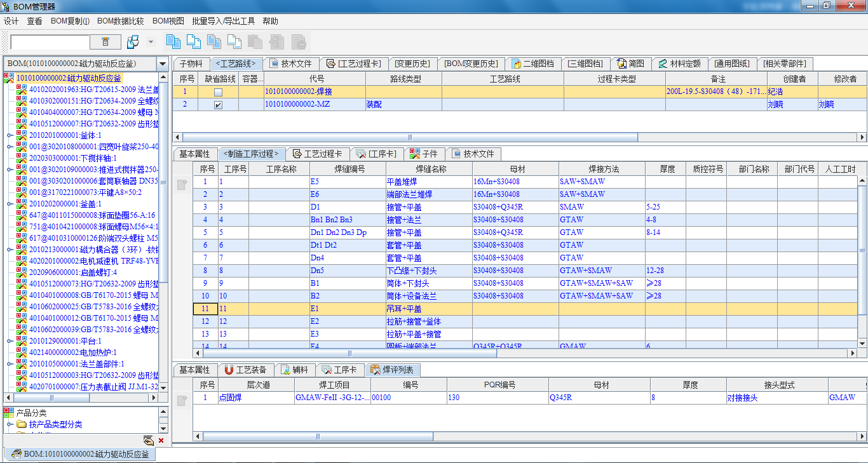The height and width of the screenshot is (463, 868).
Task: Uncheck default route checkbox for 1010100000002-MZ
Action: pyautogui.click(x=218, y=105)
